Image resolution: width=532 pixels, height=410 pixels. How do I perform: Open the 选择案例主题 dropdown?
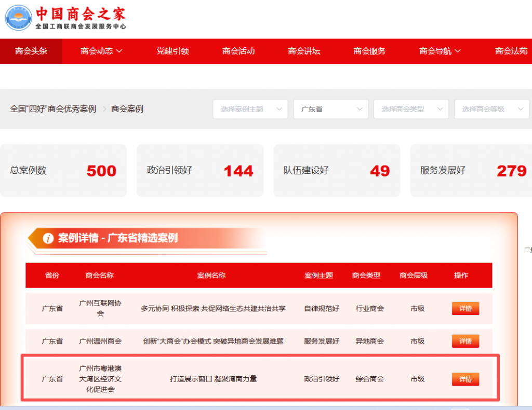[250, 109]
